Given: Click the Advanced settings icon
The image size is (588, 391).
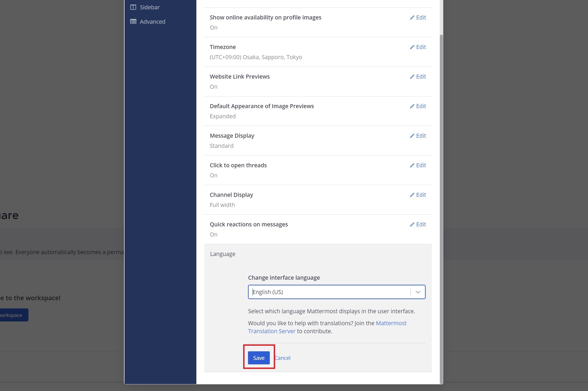Looking at the screenshot, I should coord(133,22).
